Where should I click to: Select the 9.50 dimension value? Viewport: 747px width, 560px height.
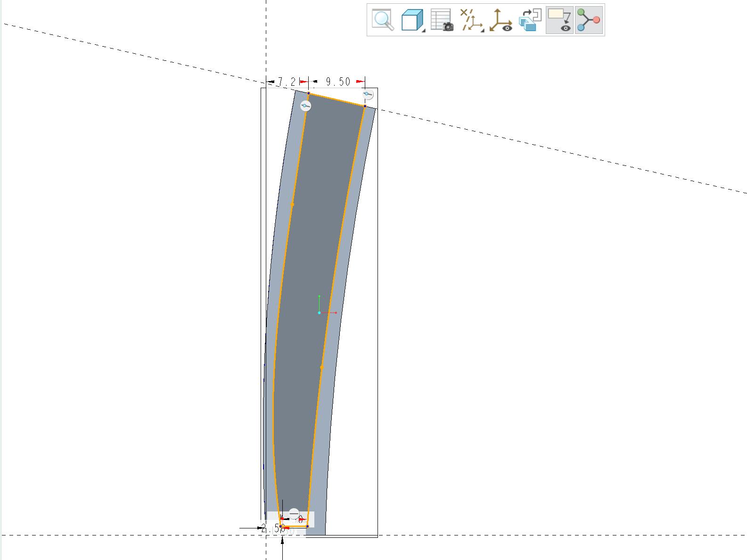(338, 82)
